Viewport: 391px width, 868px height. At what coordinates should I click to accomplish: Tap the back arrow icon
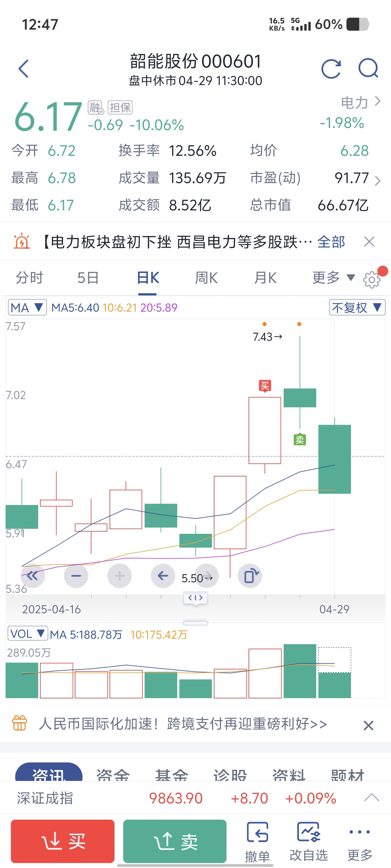click(24, 69)
